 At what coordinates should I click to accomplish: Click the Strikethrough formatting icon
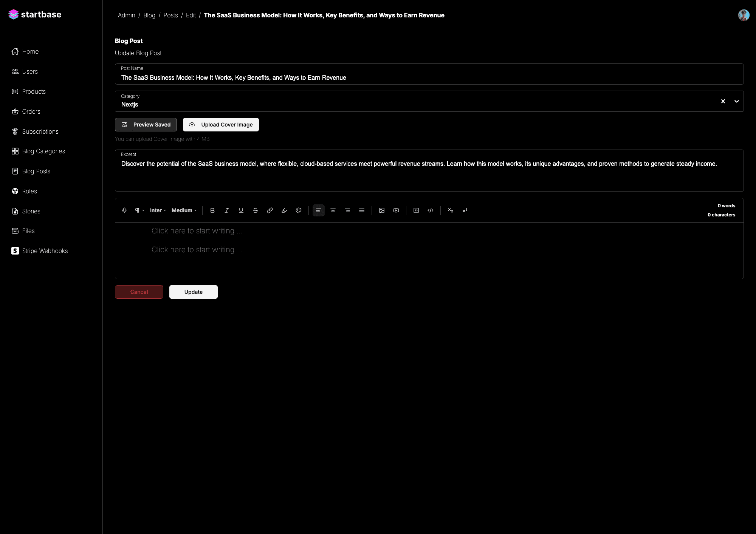click(x=255, y=210)
